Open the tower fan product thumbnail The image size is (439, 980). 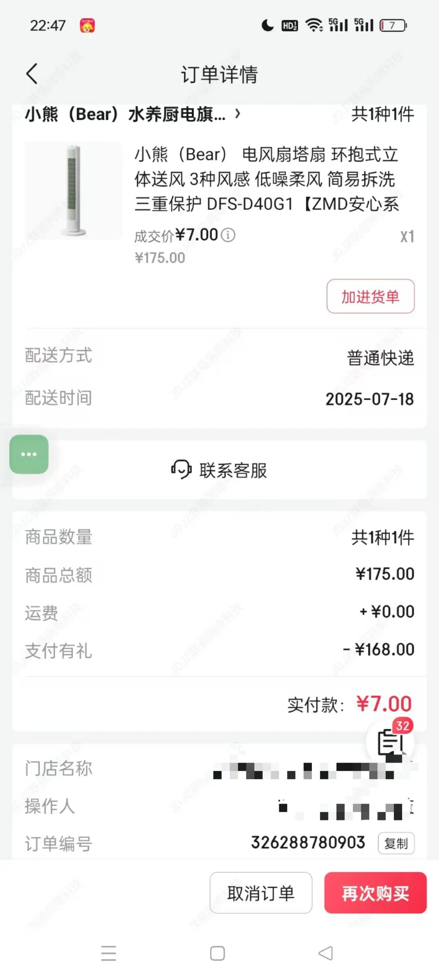[x=73, y=191]
